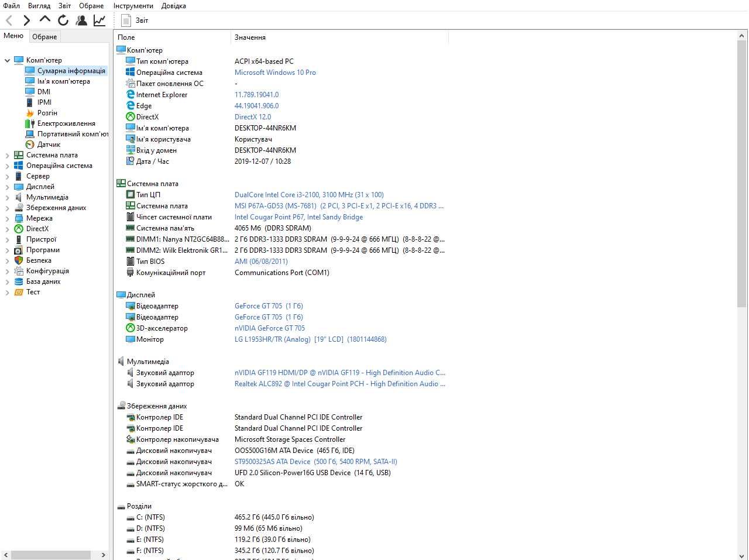Open the user management toolbar icon
The image size is (749, 560).
81,20
